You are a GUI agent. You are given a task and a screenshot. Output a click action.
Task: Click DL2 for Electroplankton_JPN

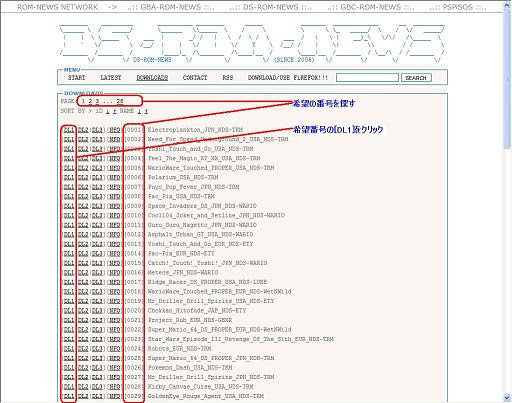pos(83,130)
